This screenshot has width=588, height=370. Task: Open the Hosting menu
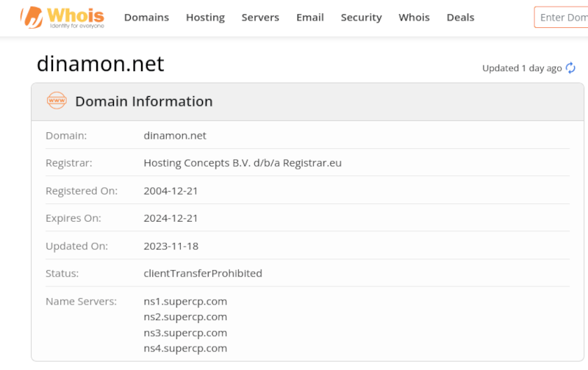click(x=206, y=17)
